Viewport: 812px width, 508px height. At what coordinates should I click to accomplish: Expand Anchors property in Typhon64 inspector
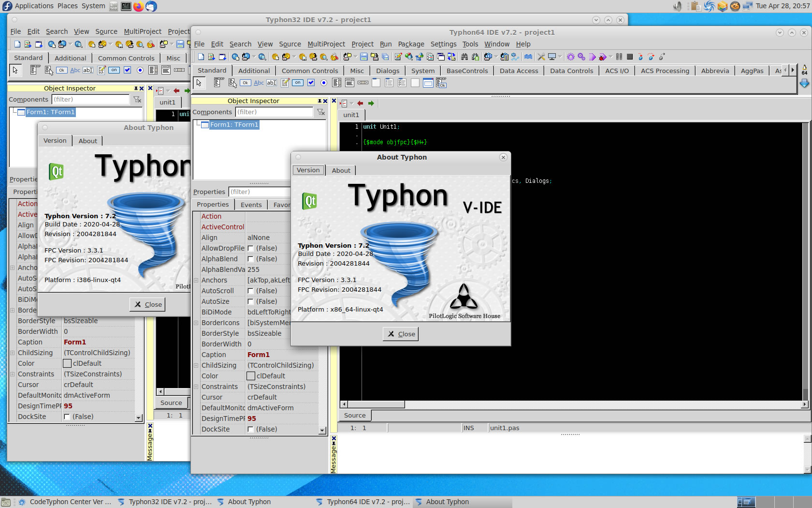click(x=196, y=280)
